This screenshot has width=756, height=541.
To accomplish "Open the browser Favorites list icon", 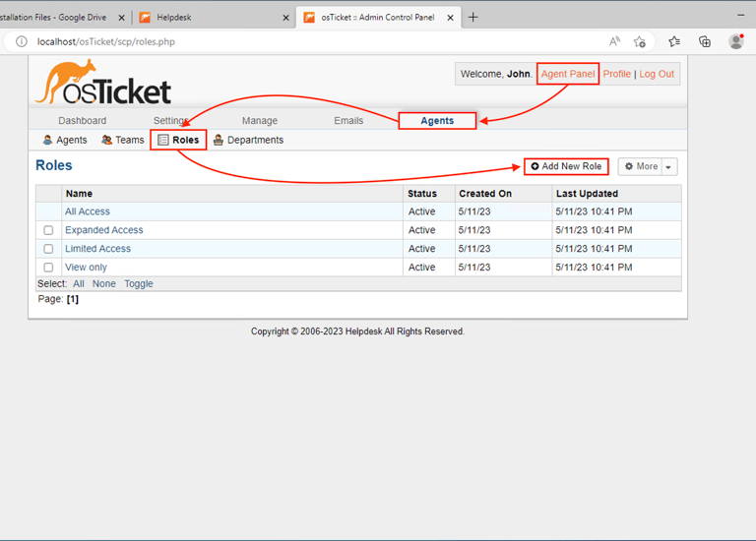I will tap(674, 41).
